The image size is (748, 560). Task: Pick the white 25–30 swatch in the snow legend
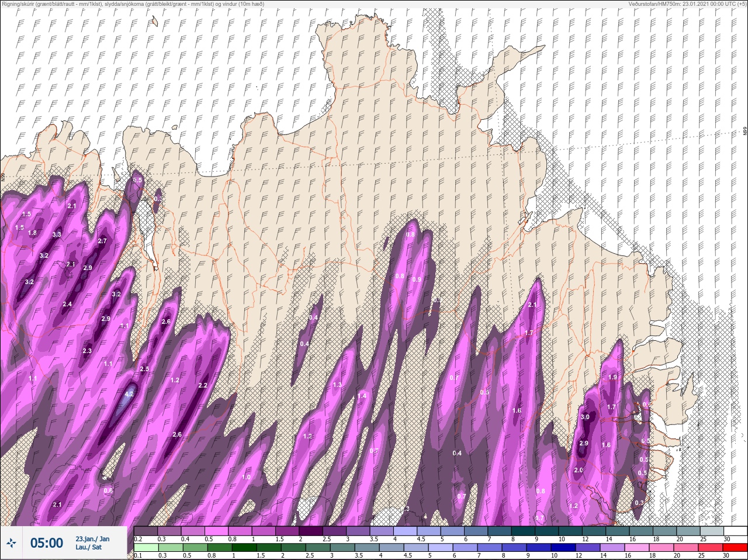tap(735, 531)
